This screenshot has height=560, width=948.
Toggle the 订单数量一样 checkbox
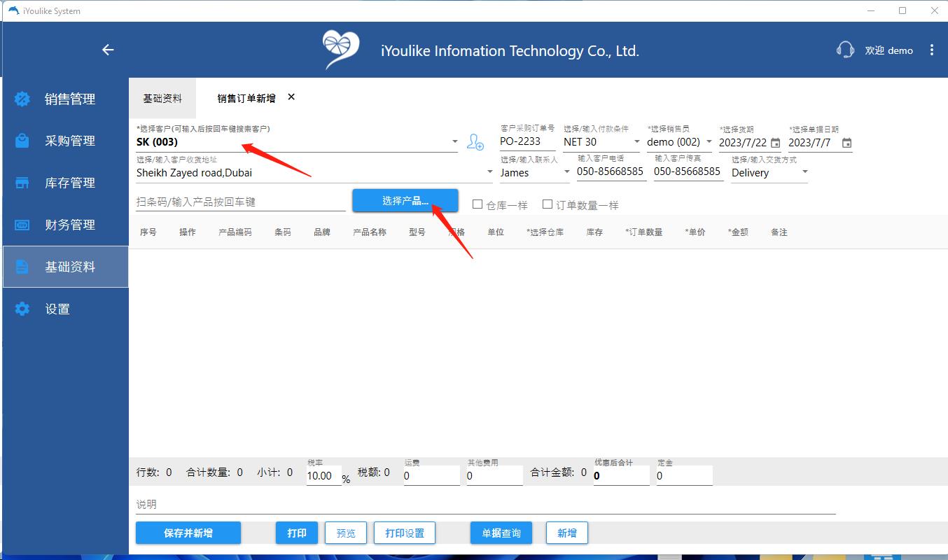pos(548,204)
